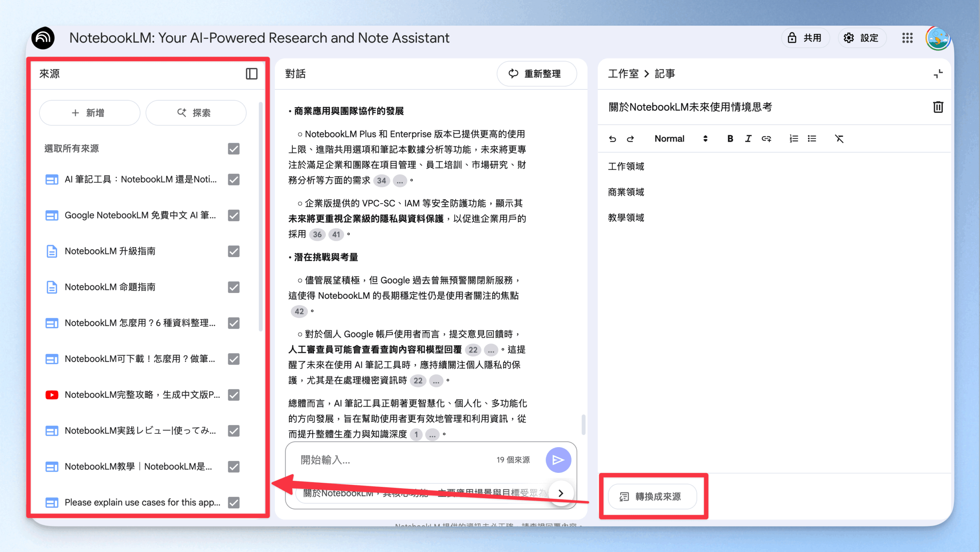Collapse the 來源 sources panel icon
This screenshot has width=980, height=552.
252,73
